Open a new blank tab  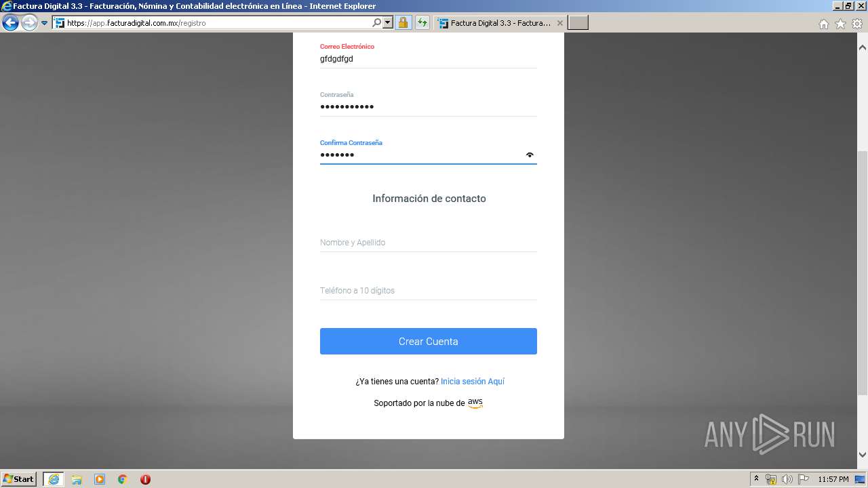[x=578, y=23]
